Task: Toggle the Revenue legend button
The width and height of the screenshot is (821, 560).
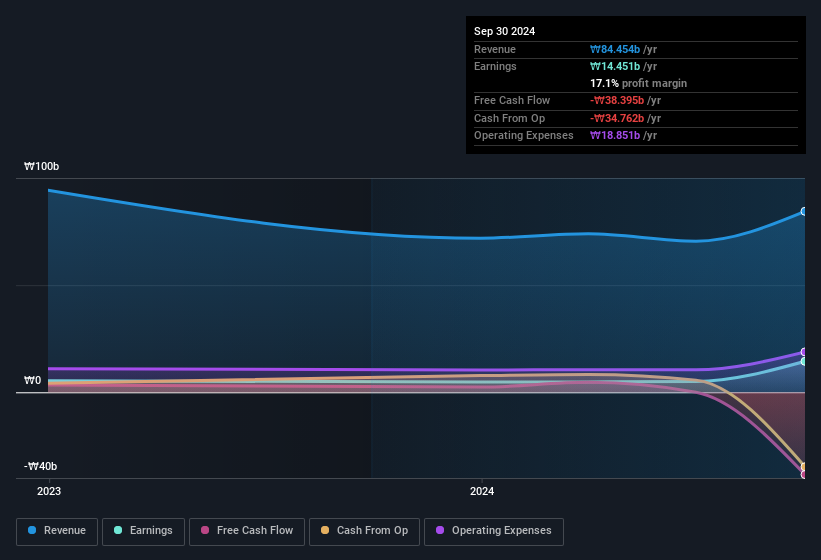Action: (57, 532)
